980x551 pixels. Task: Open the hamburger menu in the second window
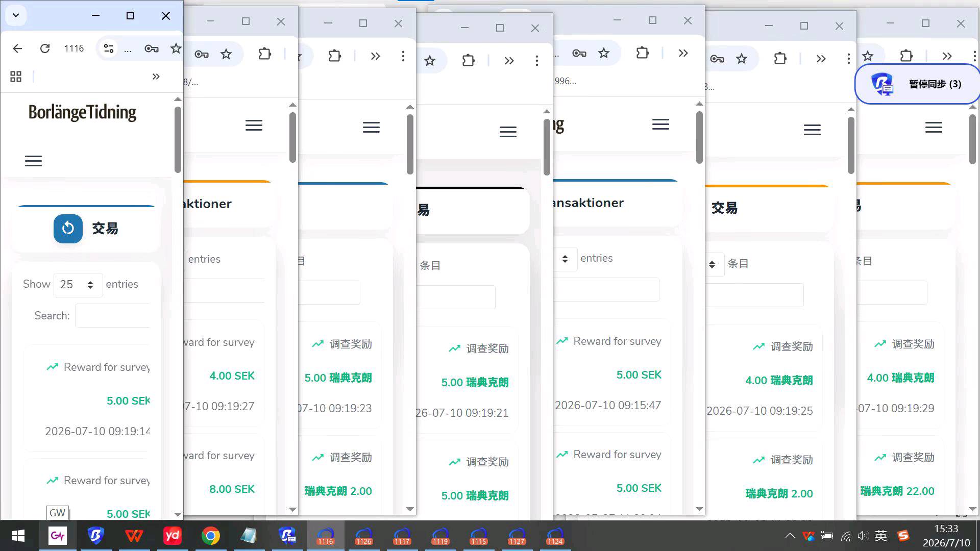click(x=254, y=126)
